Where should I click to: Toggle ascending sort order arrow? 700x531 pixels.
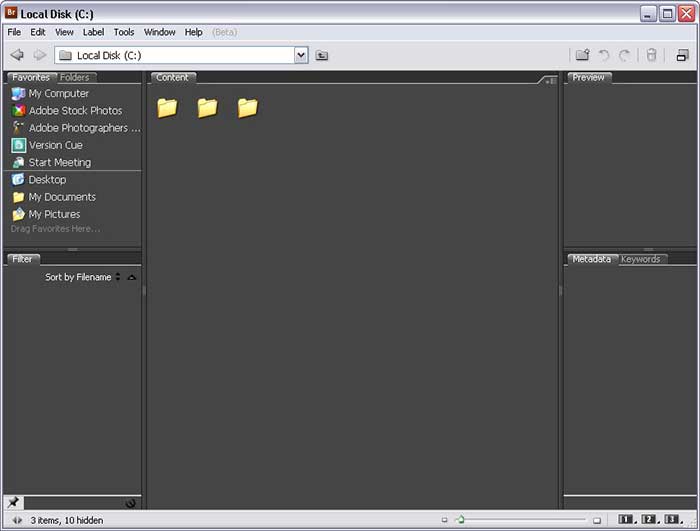click(x=131, y=277)
